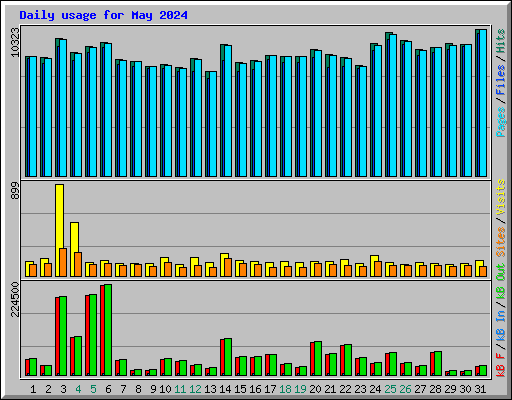This screenshot has height=400, width=512.
Task: Click day label 22 on the x-axis
Action: click(x=345, y=389)
